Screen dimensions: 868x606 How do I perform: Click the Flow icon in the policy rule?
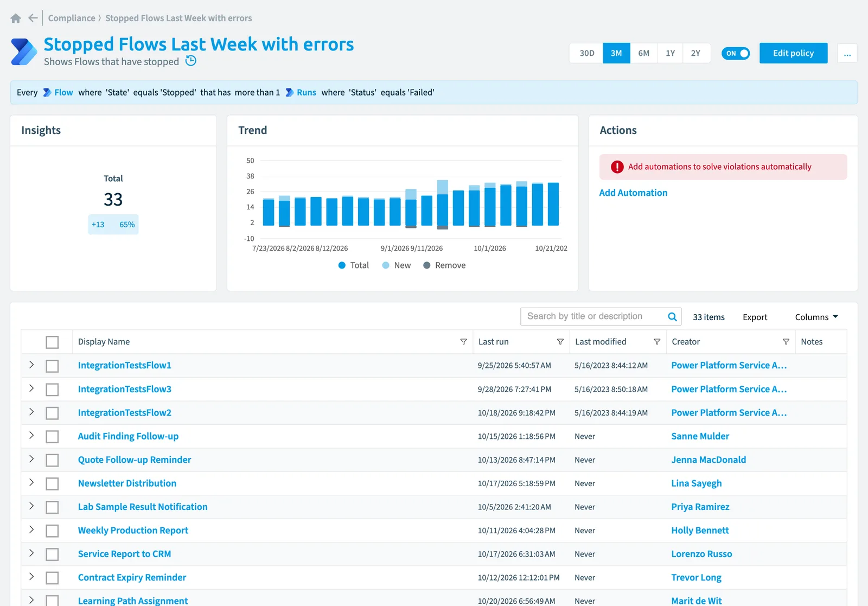47,93
